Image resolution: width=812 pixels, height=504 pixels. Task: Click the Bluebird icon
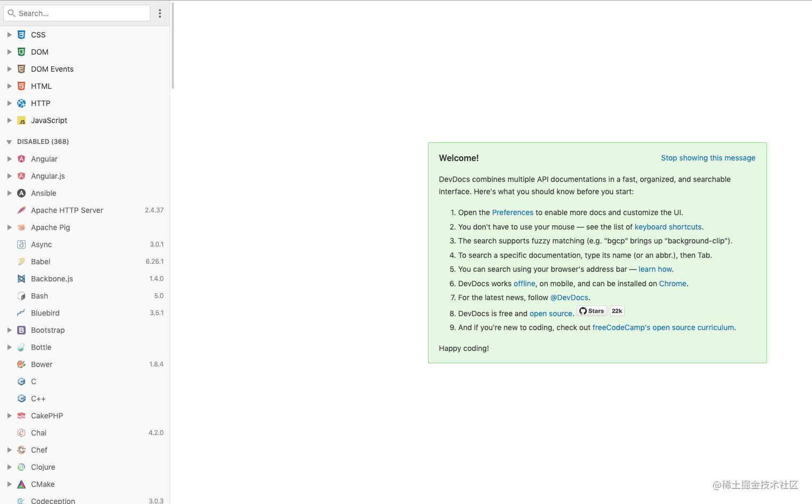coord(21,313)
